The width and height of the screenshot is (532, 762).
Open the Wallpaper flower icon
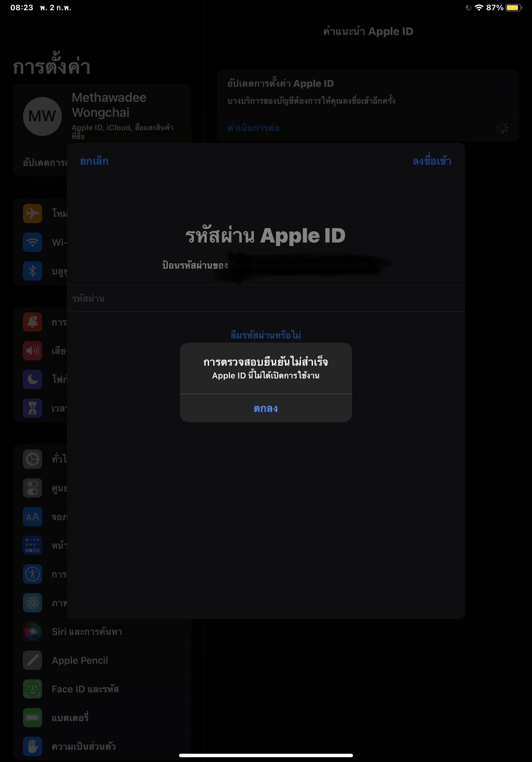tap(33, 603)
